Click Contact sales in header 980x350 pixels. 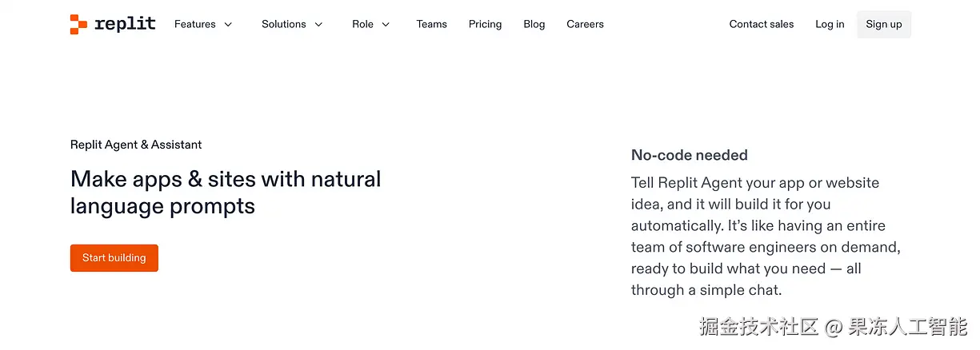pyautogui.click(x=761, y=24)
